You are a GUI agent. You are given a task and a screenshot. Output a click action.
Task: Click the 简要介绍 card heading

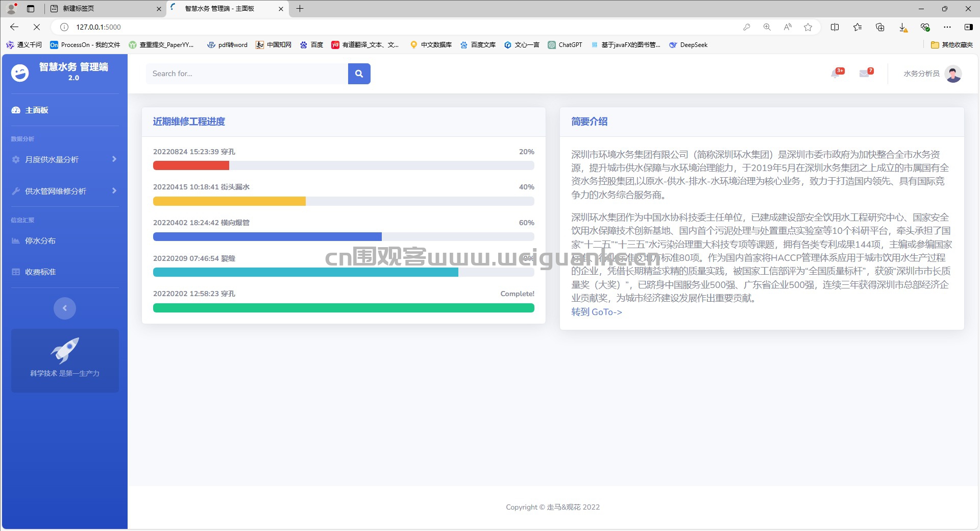click(589, 122)
